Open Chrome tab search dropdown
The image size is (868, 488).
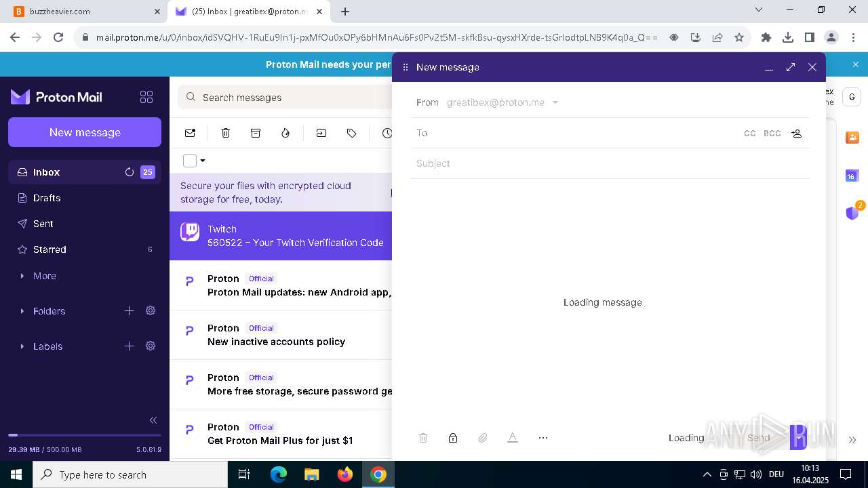[759, 10]
